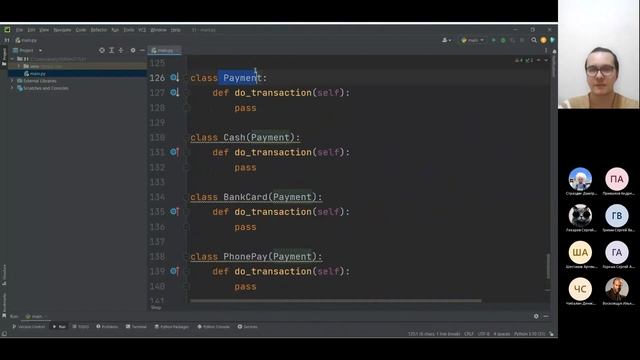Open Project panel settings gear
This screenshot has width=640, height=360.
(x=133, y=50)
